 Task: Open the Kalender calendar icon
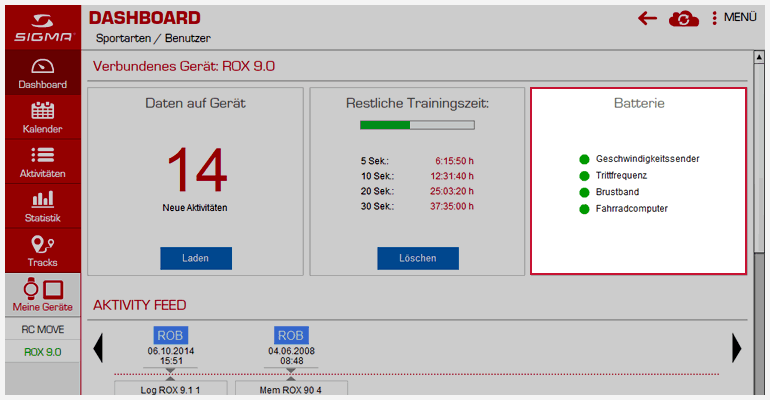pyautogui.click(x=43, y=110)
